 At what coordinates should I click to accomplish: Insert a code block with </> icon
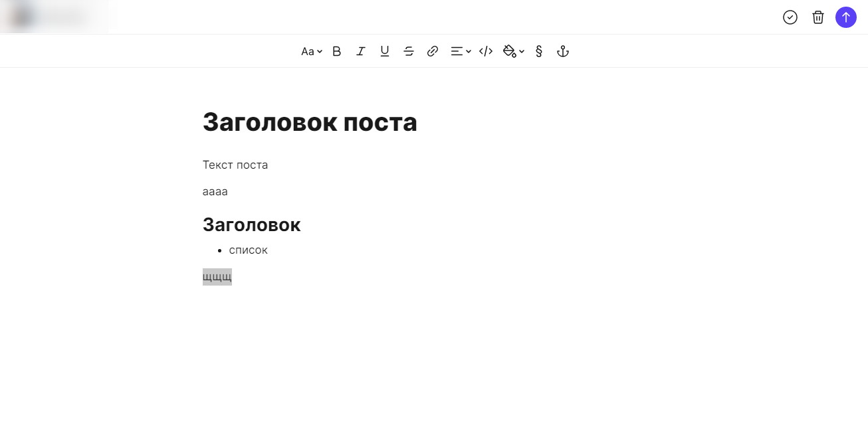tap(486, 51)
